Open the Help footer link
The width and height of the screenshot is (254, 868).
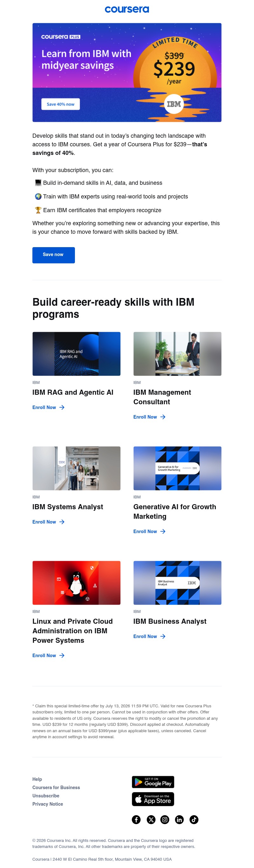point(37,779)
